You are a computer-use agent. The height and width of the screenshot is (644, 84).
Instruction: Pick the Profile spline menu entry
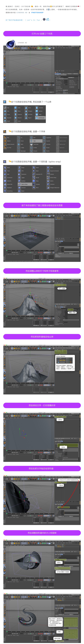pyautogui.click(x=48, y=151)
